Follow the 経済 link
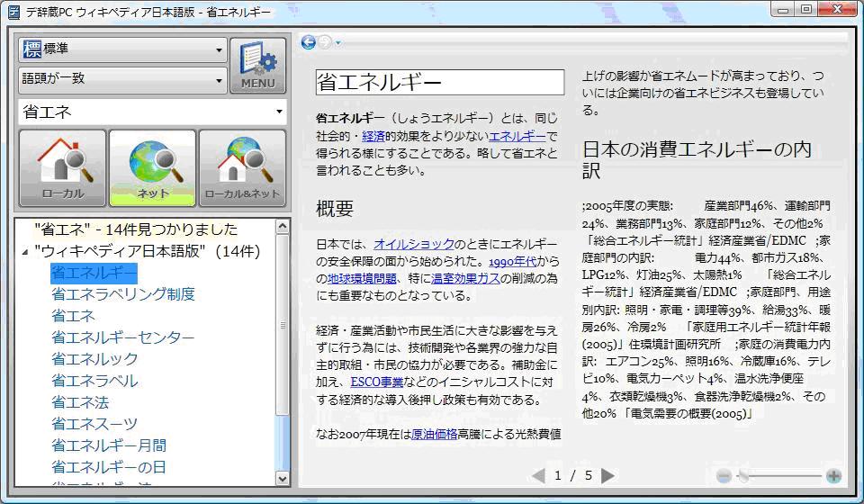This screenshot has height=504, width=864. tap(373, 136)
